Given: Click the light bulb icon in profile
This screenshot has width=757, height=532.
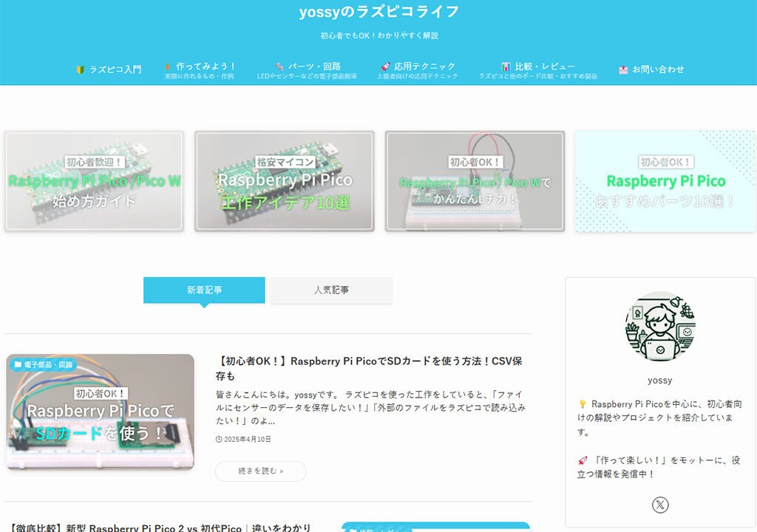Looking at the screenshot, I should click(x=583, y=404).
